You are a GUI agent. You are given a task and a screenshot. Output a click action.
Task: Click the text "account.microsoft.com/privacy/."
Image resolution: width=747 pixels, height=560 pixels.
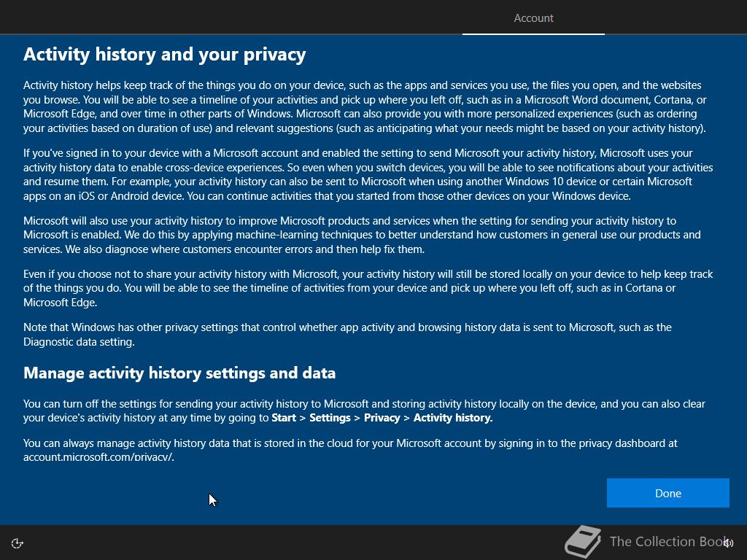pyautogui.click(x=98, y=457)
